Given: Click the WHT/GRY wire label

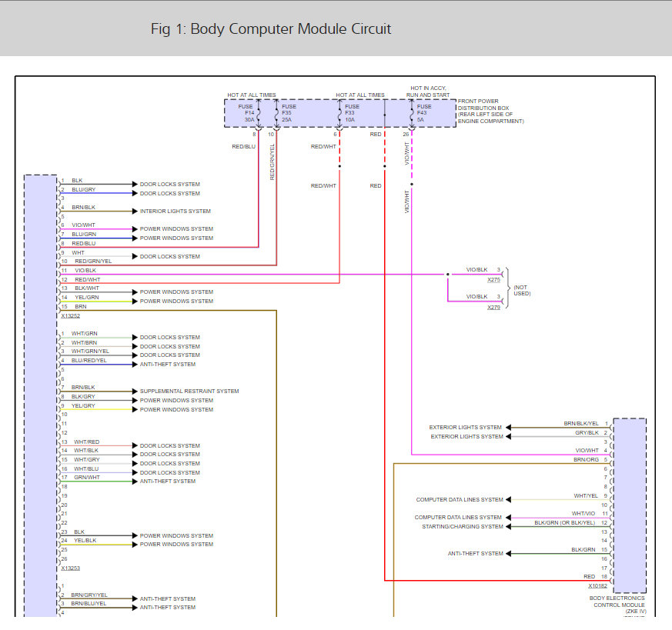Looking at the screenshot, I should tap(86, 460).
